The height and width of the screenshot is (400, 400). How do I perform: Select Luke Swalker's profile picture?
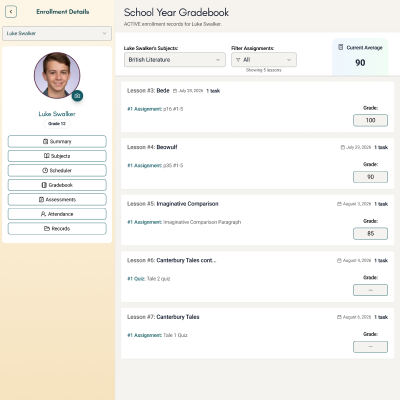point(57,75)
